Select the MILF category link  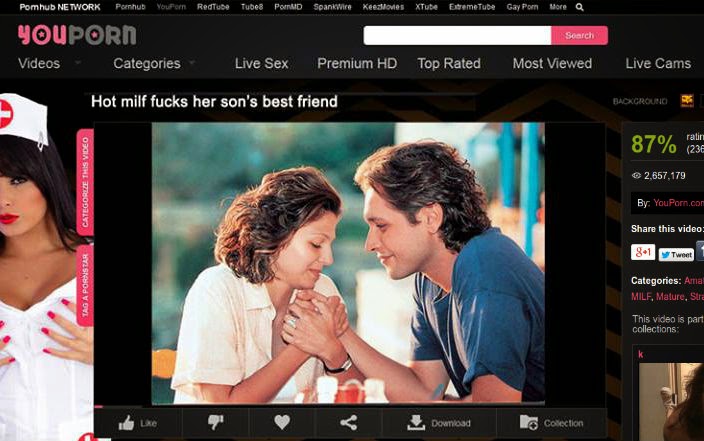tap(641, 296)
